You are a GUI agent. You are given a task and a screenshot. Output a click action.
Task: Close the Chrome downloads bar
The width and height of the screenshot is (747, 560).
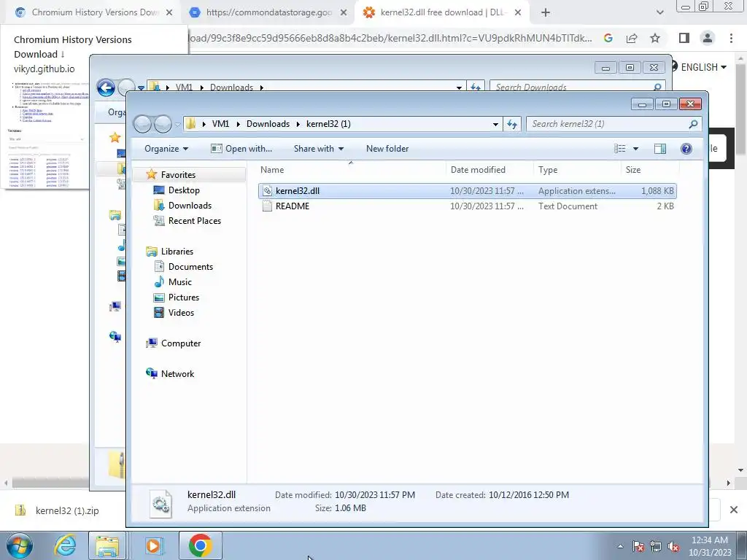pyautogui.click(x=734, y=510)
